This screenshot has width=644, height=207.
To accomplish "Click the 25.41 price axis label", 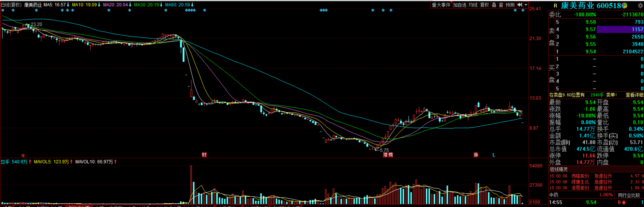I will click(x=535, y=9).
